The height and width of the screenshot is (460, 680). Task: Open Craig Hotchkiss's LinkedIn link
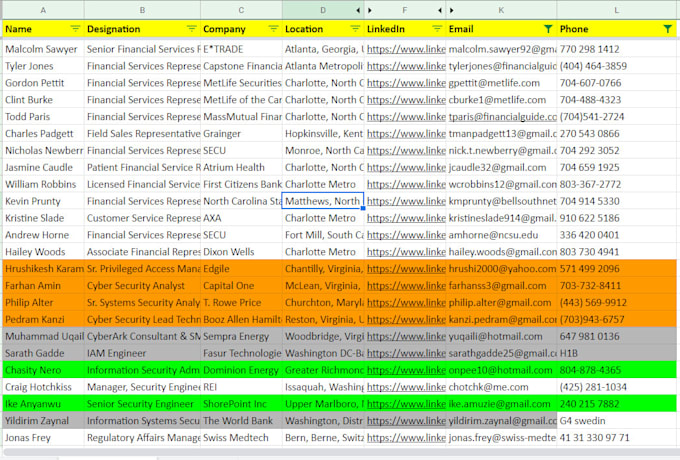(x=406, y=387)
